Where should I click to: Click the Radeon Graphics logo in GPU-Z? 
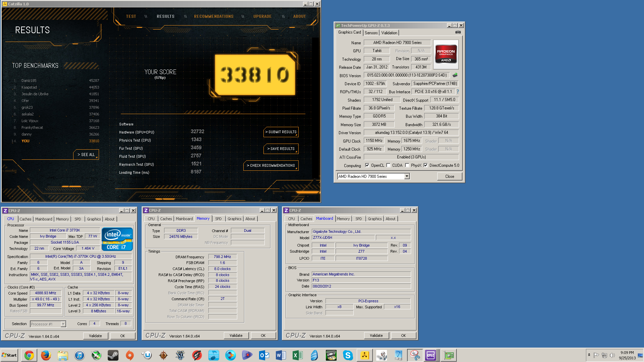[x=446, y=54]
